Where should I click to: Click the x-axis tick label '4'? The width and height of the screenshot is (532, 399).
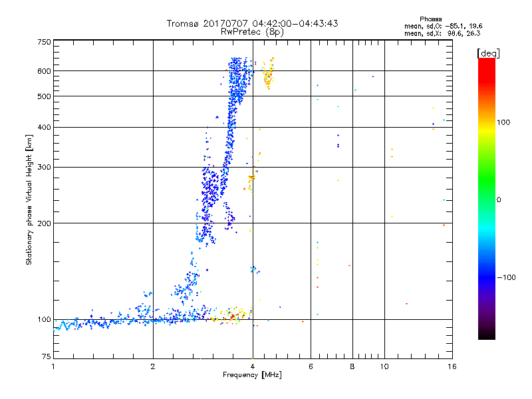pyautogui.click(x=253, y=366)
